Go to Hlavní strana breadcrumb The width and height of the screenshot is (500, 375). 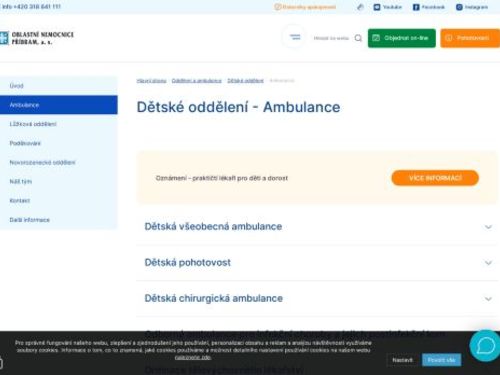tap(151, 81)
